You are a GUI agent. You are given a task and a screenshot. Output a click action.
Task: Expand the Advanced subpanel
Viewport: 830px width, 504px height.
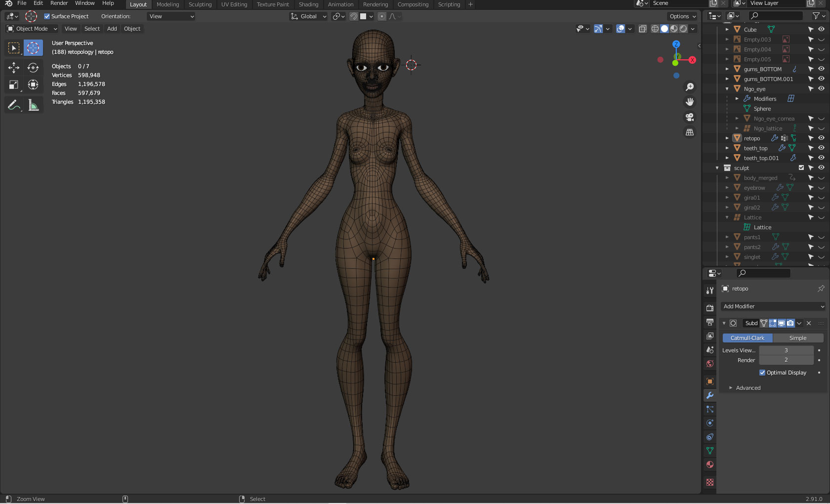tap(748, 388)
